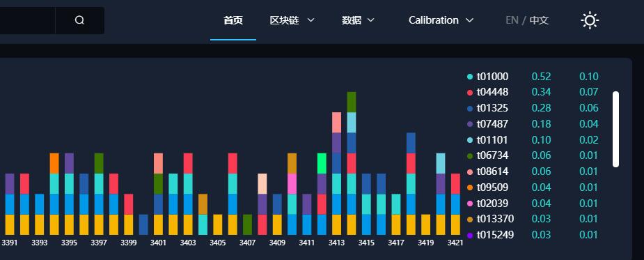Screen dimensions: 644x260
Task: Click the pink top segment of bar 3413
Action: (x=336, y=122)
